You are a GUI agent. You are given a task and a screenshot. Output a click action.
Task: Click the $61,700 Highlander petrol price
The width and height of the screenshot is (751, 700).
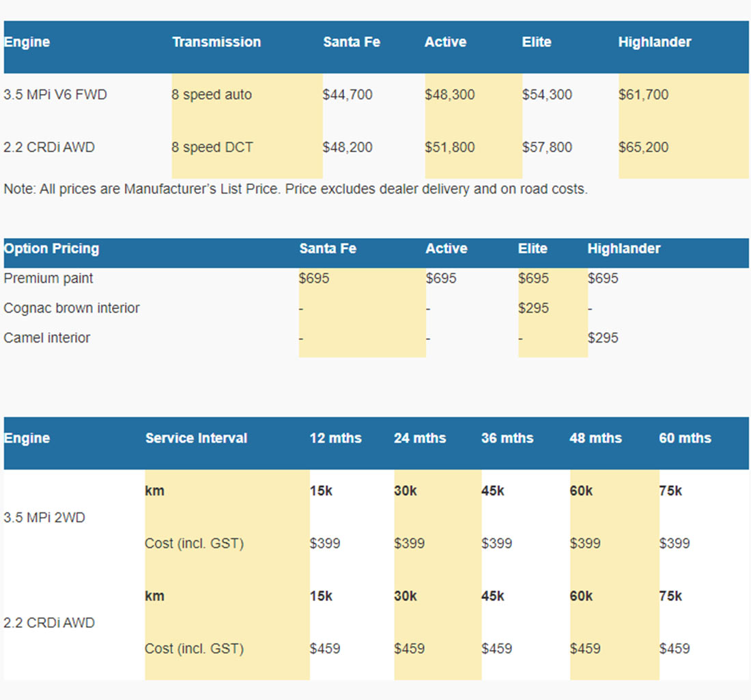(x=643, y=95)
